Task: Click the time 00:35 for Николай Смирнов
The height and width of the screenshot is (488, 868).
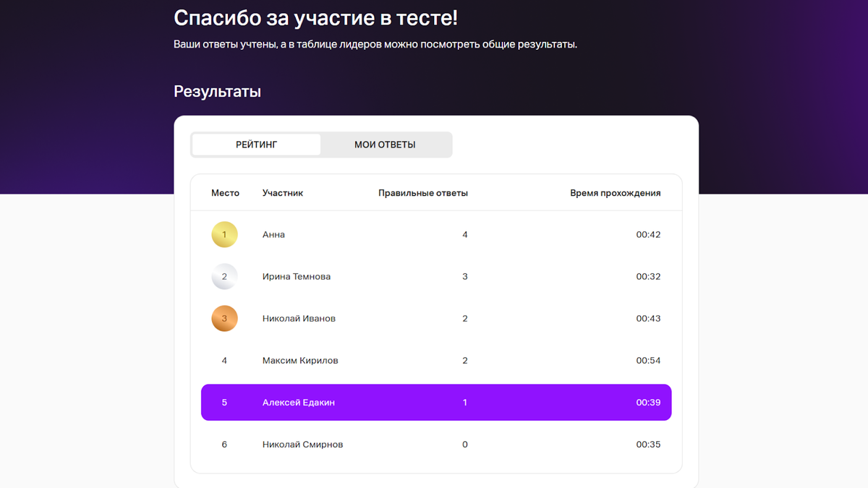Action: 647,444
